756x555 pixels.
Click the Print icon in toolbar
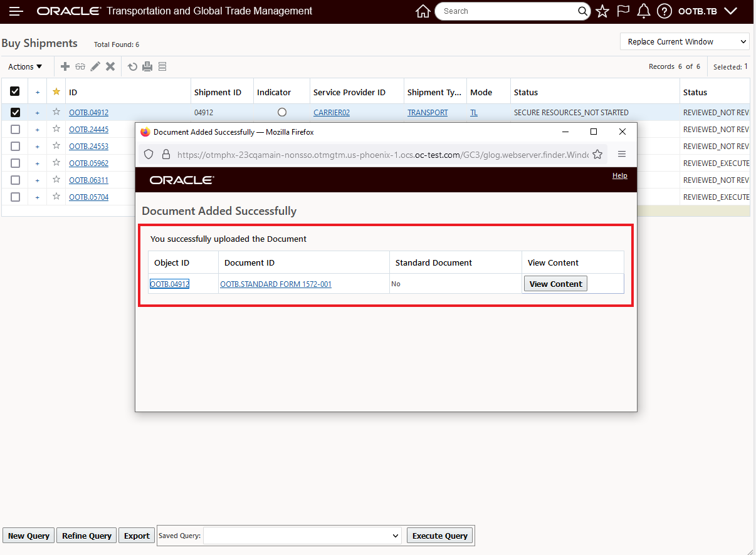147,66
